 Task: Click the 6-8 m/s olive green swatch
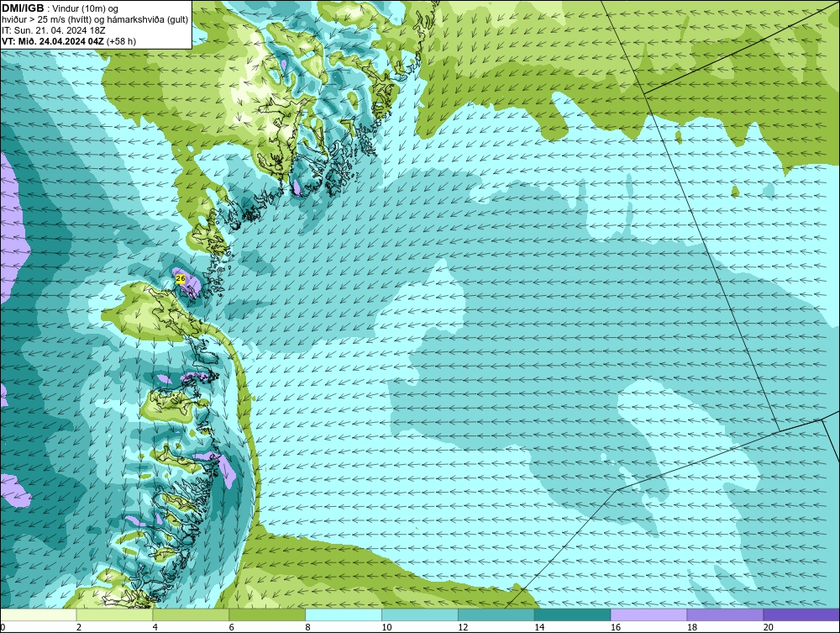[x=267, y=615]
